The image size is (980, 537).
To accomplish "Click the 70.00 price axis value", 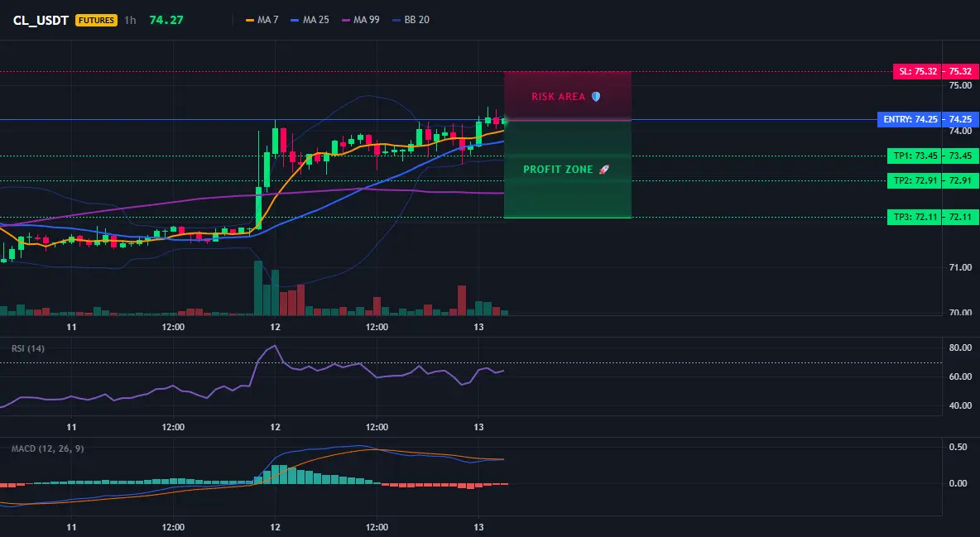I will (x=960, y=312).
